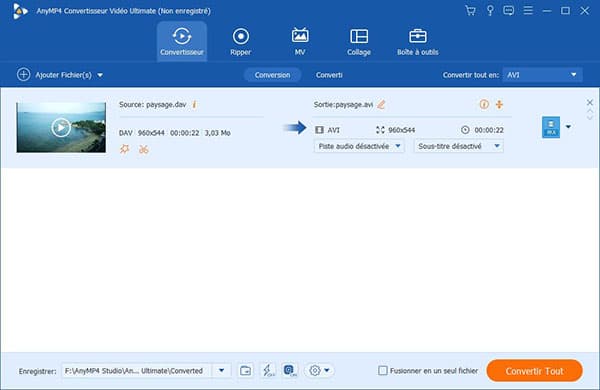Open the Convertir tout en AVI dropdown
This screenshot has height=390, width=600.
[542, 75]
